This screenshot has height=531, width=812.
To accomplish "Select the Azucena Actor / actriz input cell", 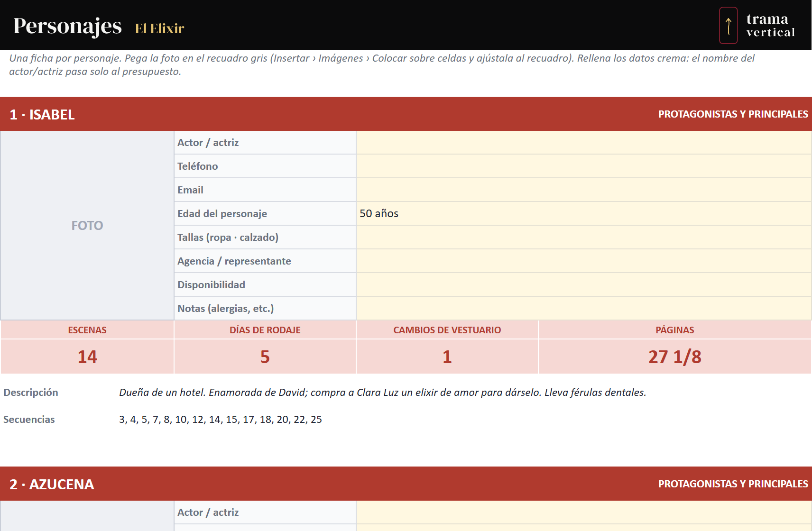I will pyautogui.click(x=583, y=513).
